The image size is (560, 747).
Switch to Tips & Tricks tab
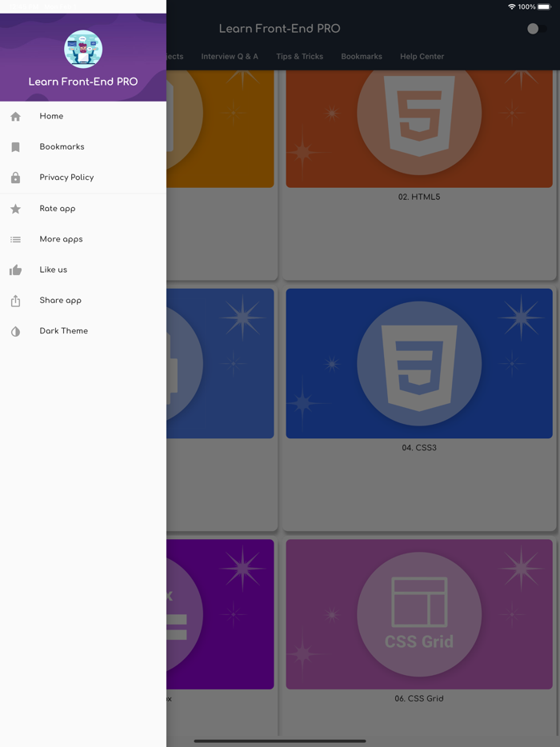point(300,56)
